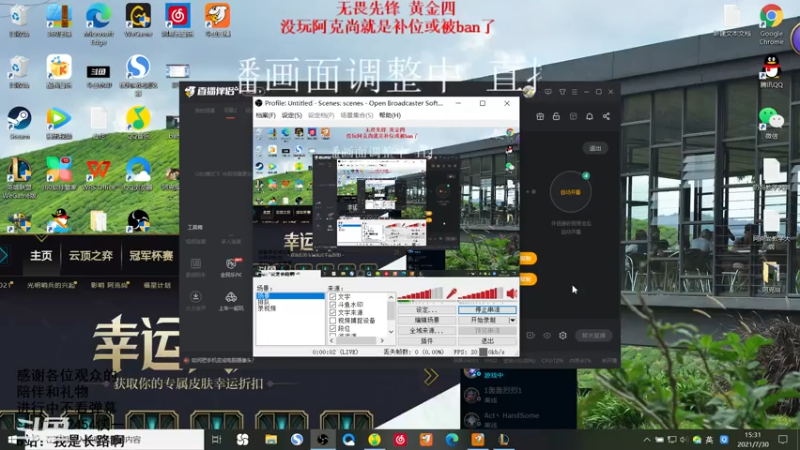Switch to 主页 tab in League client
The image size is (800, 450).
[41, 255]
